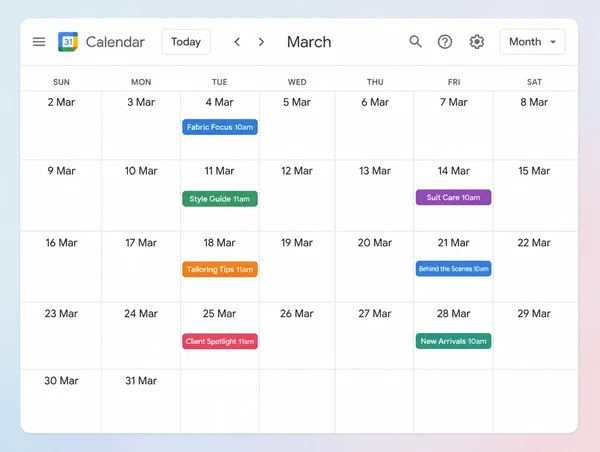Select the 25 Mar date label

(x=219, y=313)
